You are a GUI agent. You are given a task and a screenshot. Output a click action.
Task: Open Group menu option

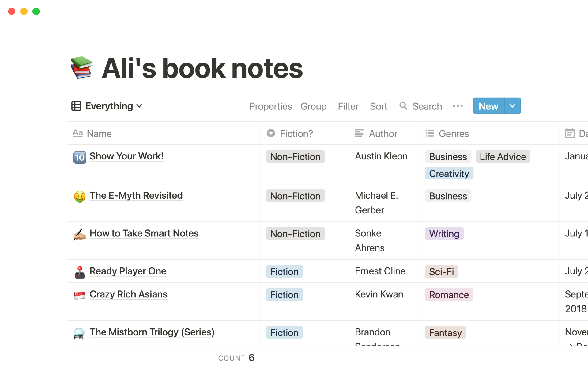point(313,106)
